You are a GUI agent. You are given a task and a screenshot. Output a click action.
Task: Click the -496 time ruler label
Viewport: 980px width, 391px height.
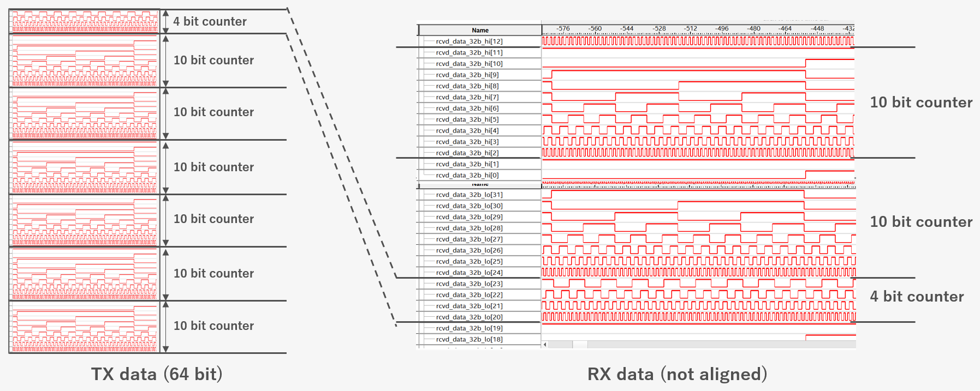(722, 29)
